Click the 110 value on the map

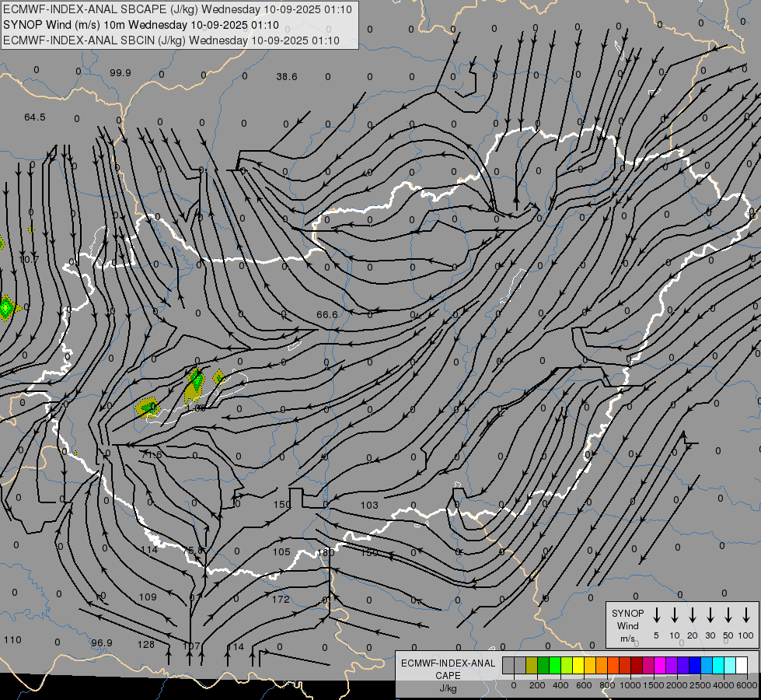pyautogui.click(x=12, y=640)
